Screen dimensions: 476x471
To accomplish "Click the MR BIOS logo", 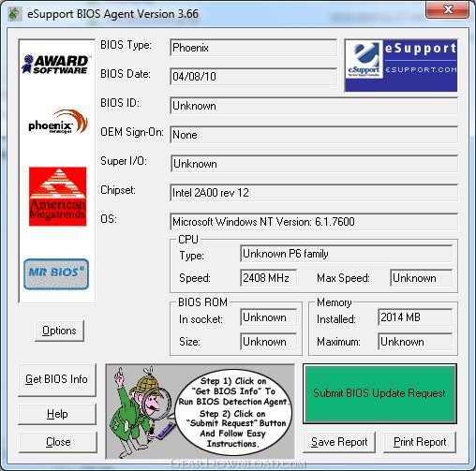I will click(x=56, y=273).
